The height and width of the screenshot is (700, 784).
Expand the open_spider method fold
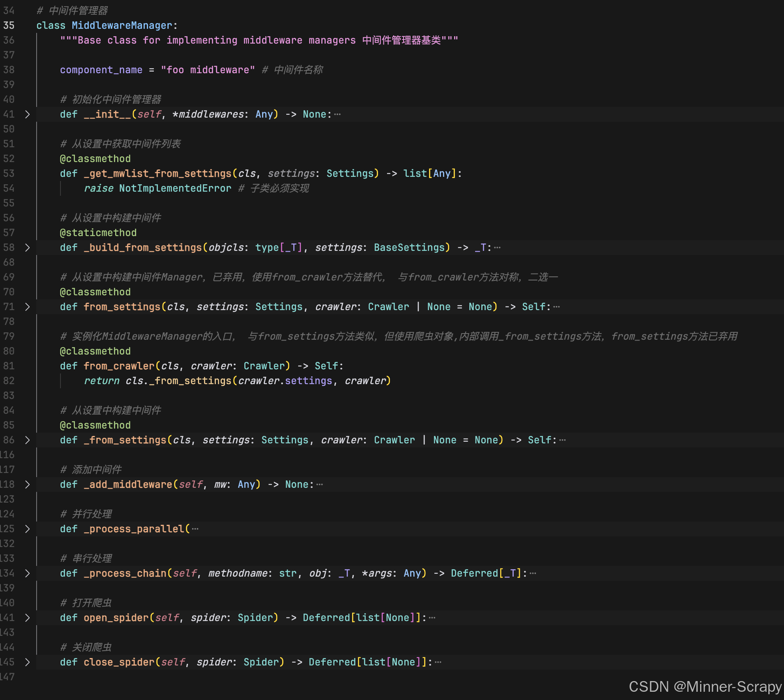[28, 617]
